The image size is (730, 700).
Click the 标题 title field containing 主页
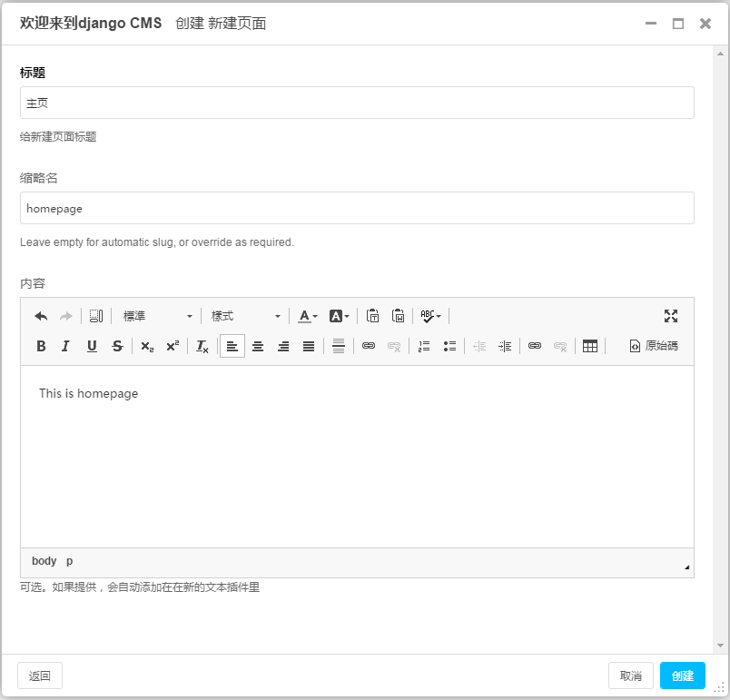tap(357, 103)
